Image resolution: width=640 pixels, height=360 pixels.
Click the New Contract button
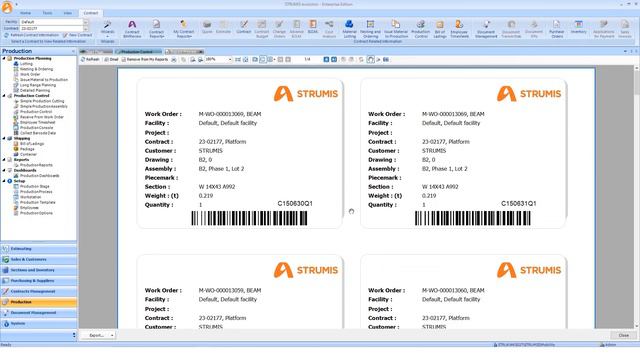pyautogui.click(x=78, y=36)
